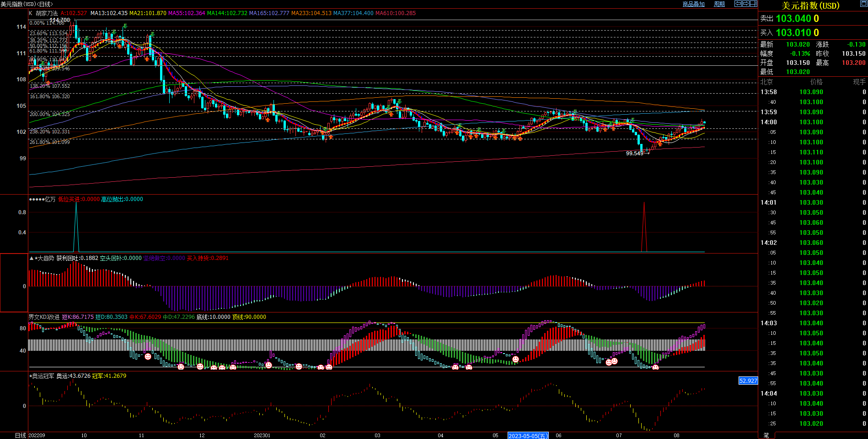
Task: Select the 奥运冠军 indicator title
Action: [43, 376]
